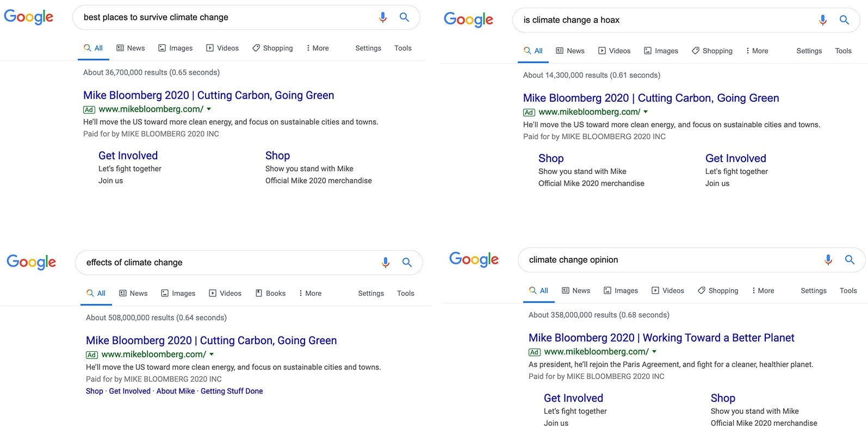Viewport: 868px width, 435px height.
Task: Open ad headline under 'is climate change a hoax' search
Action: point(651,98)
